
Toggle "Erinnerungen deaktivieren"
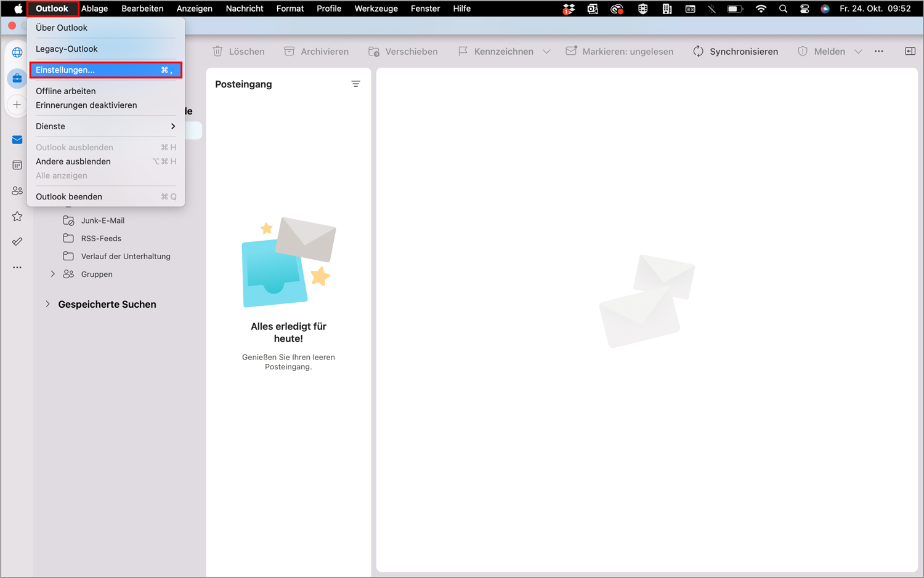point(86,105)
